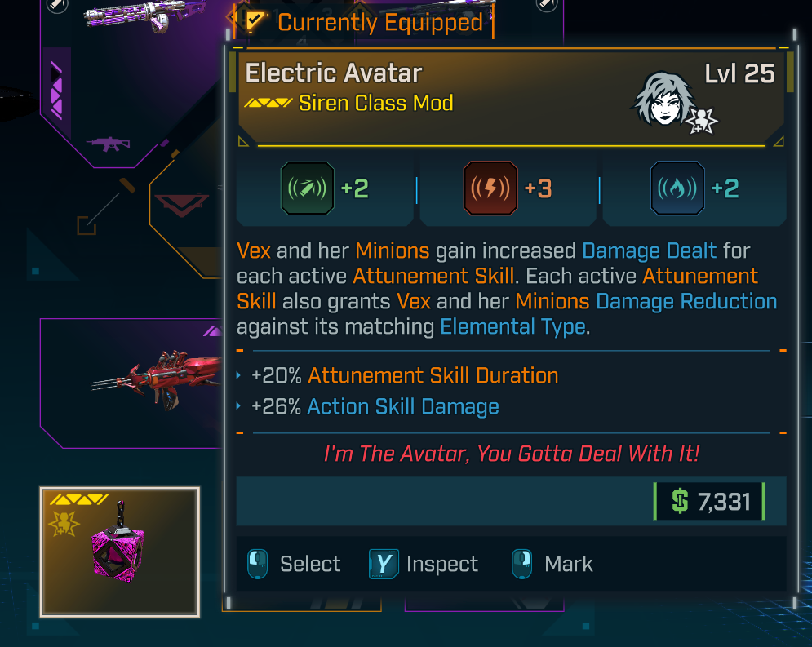Viewport: 812px width, 647px height.
Task: Click the Select button prompt
Action: pyautogui.click(x=294, y=564)
